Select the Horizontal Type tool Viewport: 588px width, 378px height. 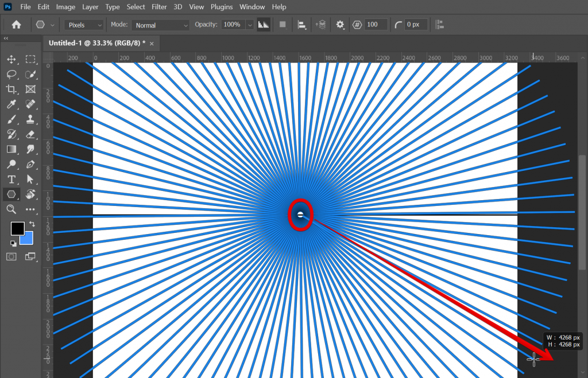click(x=12, y=180)
